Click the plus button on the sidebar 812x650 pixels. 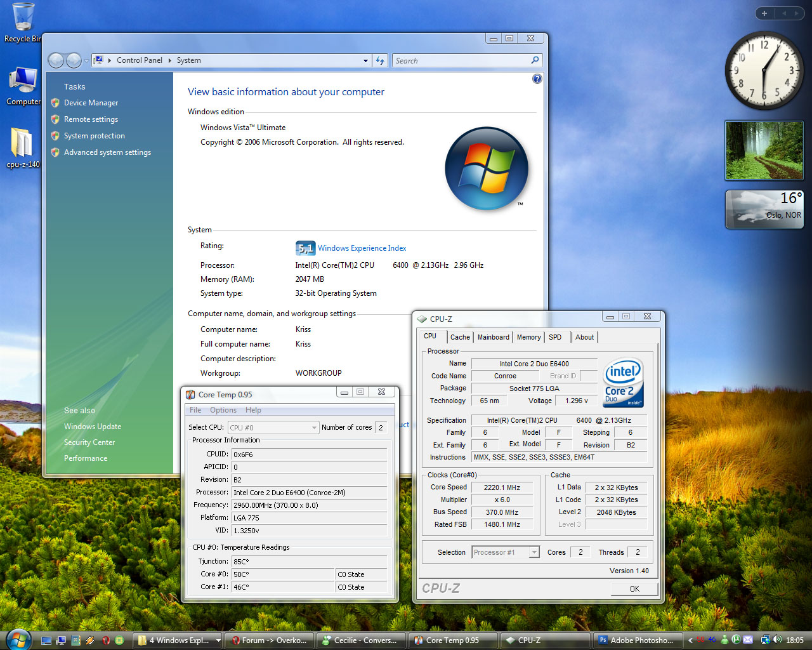click(x=764, y=13)
